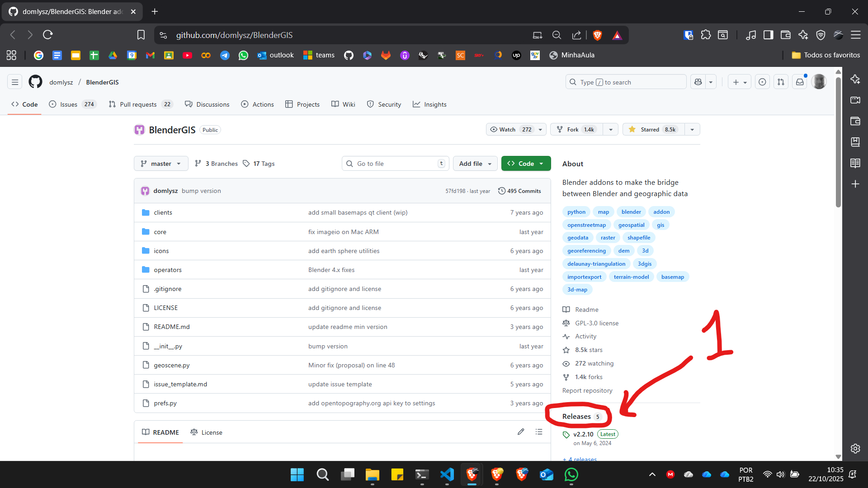
Task: Switch to the Issues tab
Action: point(69,104)
